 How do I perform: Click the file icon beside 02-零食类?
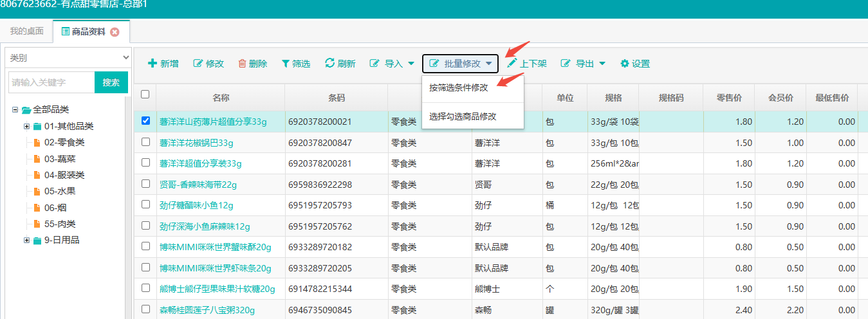(x=37, y=142)
